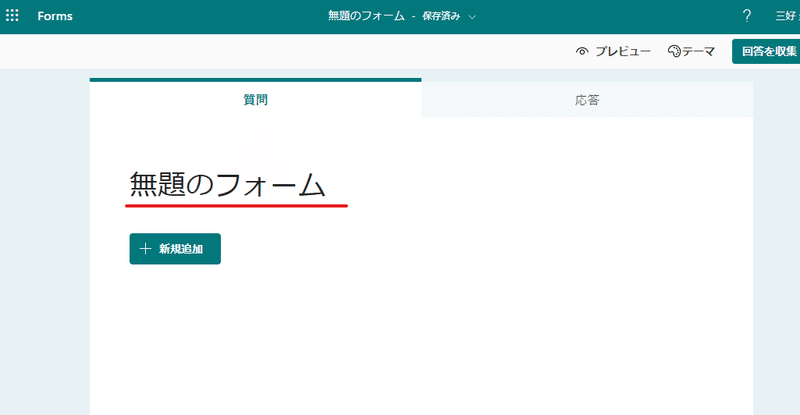
Task: Open the テーマ theme options
Action: [x=691, y=52]
